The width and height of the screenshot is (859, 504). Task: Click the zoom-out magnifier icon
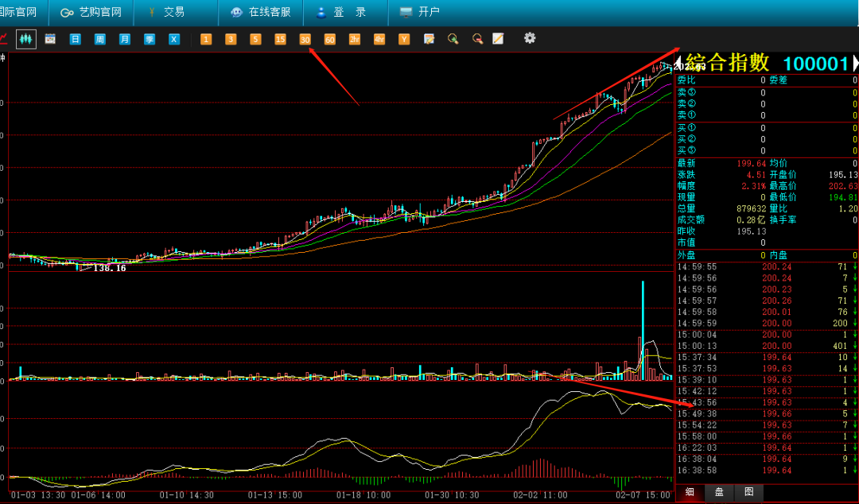[477, 39]
